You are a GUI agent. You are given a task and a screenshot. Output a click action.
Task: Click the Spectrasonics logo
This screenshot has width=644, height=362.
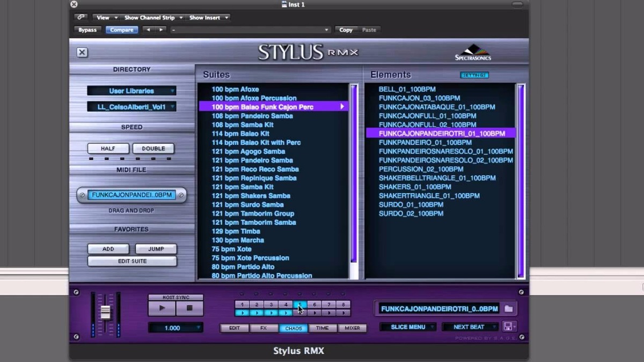(472, 52)
